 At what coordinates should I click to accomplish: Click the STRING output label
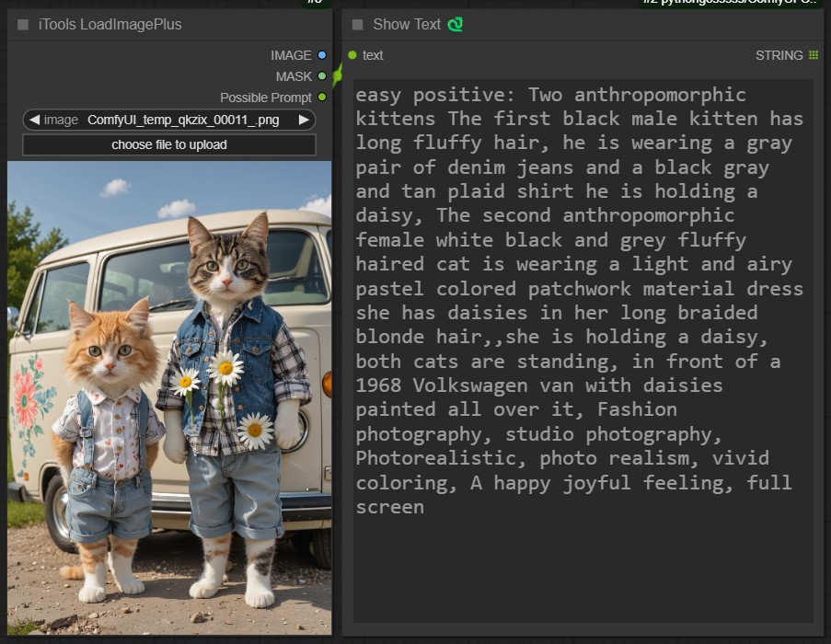coord(779,55)
